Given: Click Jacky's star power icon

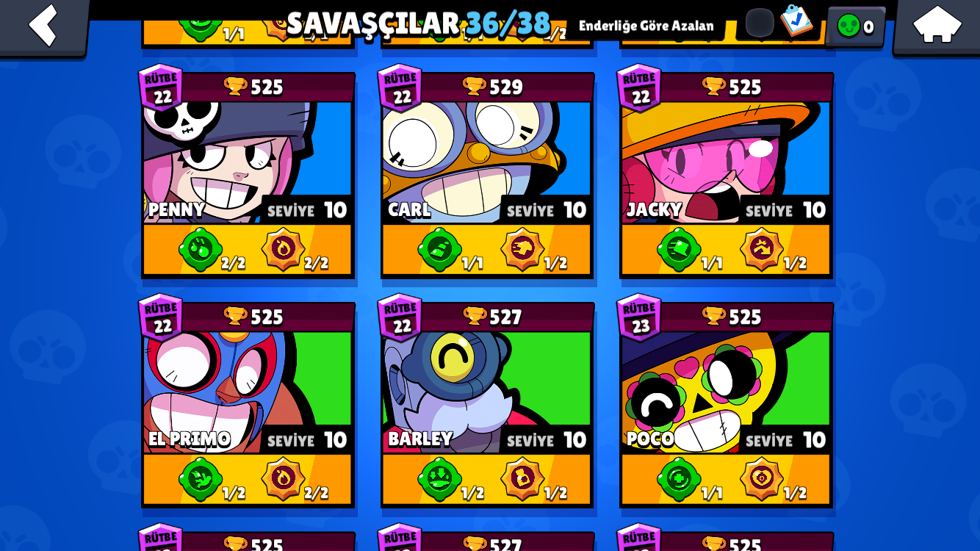Looking at the screenshot, I should (761, 250).
